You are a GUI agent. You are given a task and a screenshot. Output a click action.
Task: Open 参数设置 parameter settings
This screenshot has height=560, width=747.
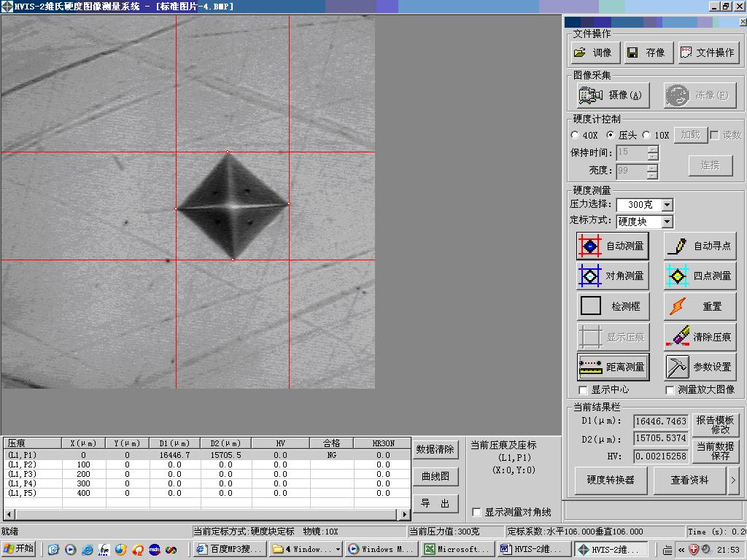click(699, 367)
